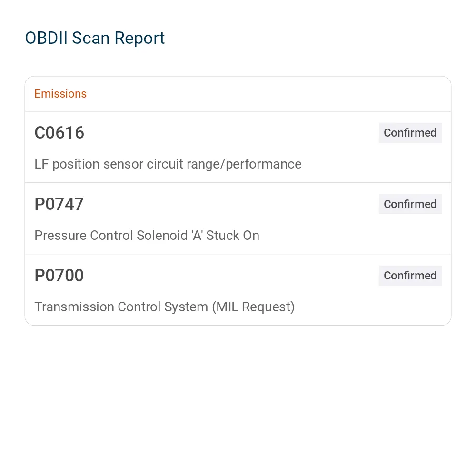The width and height of the screenshot is (476, 476).
Task: Click the OBDII Scan Report title
Action: 95,38
